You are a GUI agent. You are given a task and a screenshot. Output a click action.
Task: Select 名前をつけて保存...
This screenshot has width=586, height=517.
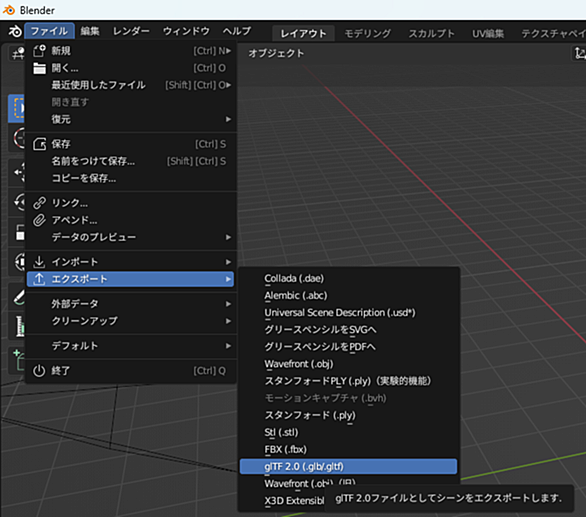pos(130,161)
